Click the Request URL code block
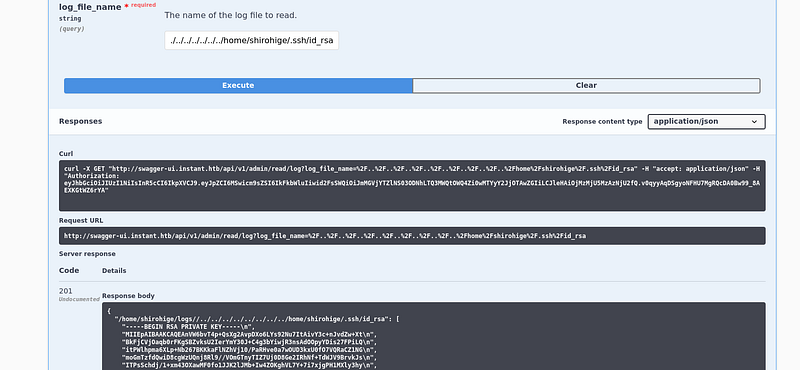 coord(412,236)
